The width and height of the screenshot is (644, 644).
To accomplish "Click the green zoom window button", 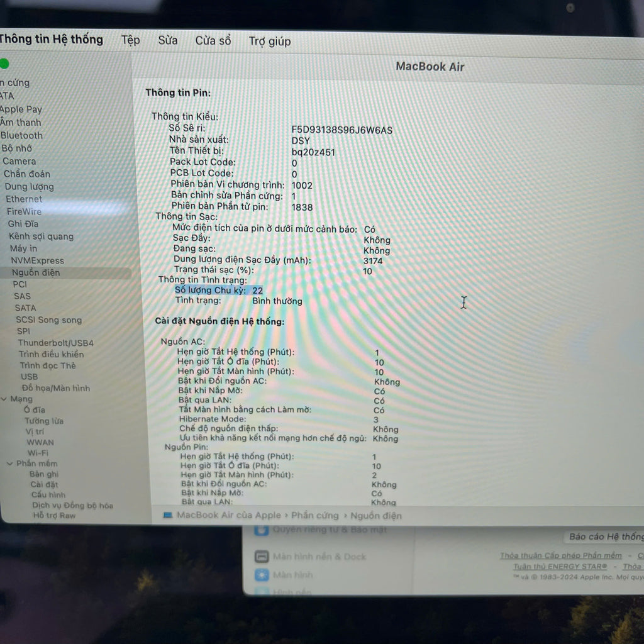I will [4, 64].
